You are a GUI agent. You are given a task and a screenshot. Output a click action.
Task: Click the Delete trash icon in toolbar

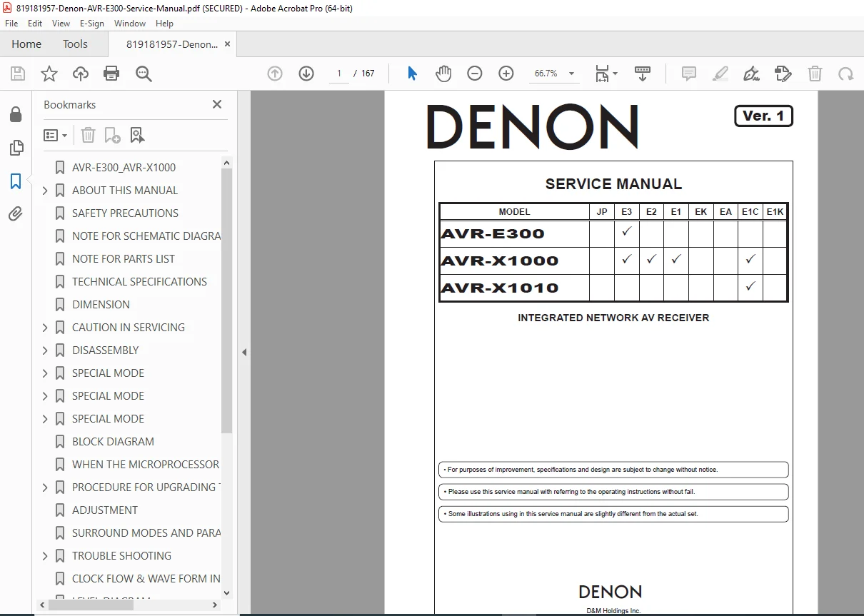815,74
